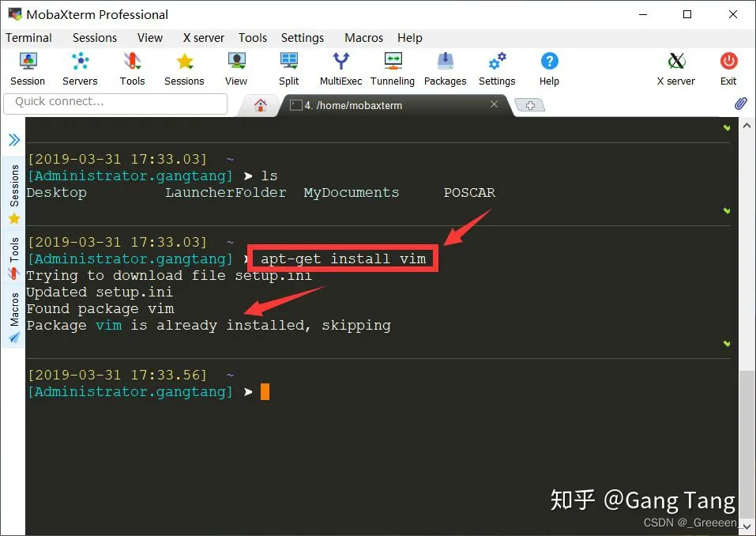Image resolution: width=756 pixels, height=536 pixels.
Task: Open the Settings menu in menu bar
Action: click(x=303, y=38)
